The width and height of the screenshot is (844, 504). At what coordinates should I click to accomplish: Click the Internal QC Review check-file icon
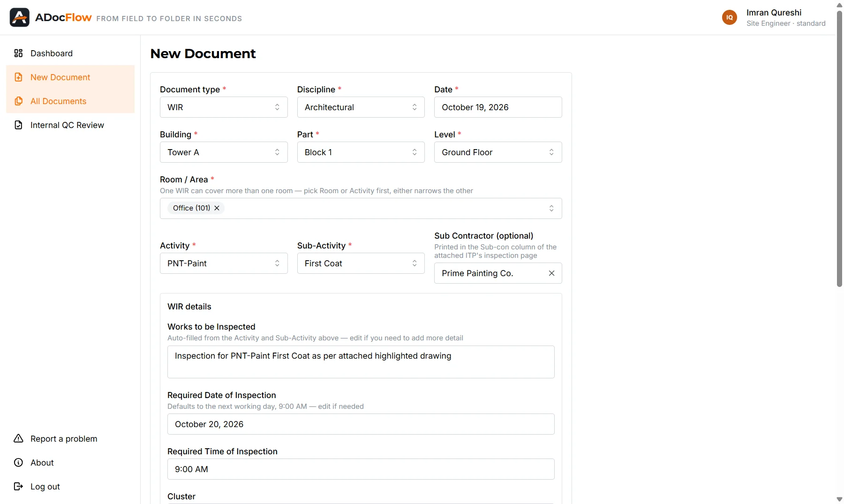18,125
